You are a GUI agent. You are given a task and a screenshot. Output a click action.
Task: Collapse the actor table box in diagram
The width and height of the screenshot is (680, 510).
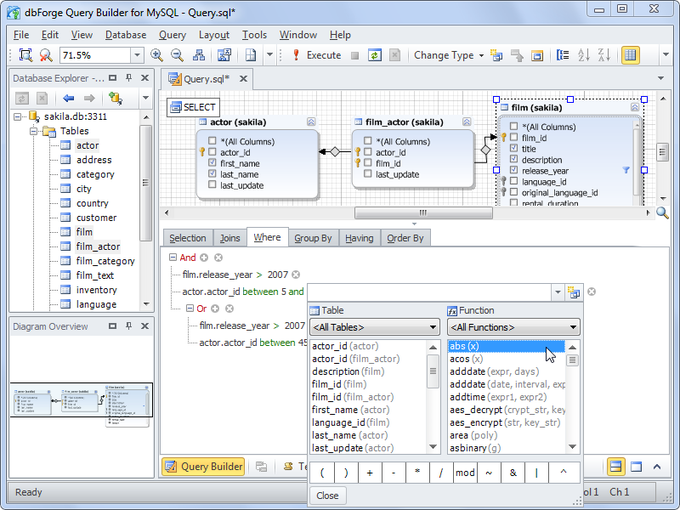pos(311,122)
